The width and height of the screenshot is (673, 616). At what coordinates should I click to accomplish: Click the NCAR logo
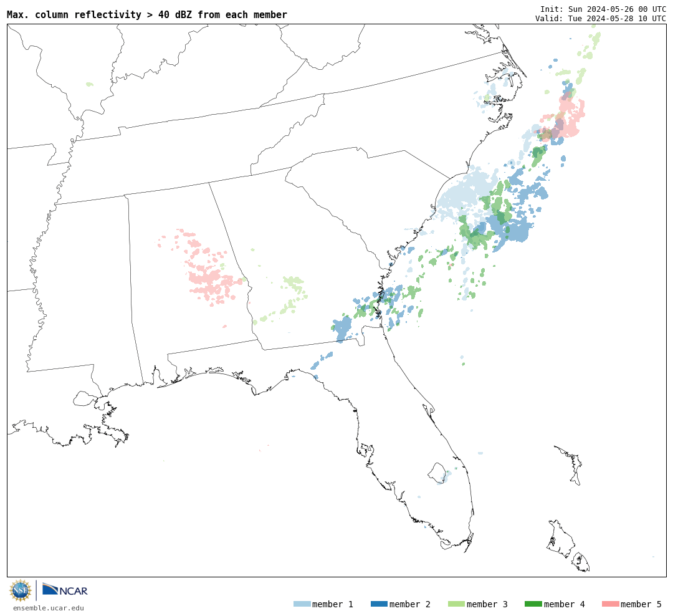tap(65, 590)
